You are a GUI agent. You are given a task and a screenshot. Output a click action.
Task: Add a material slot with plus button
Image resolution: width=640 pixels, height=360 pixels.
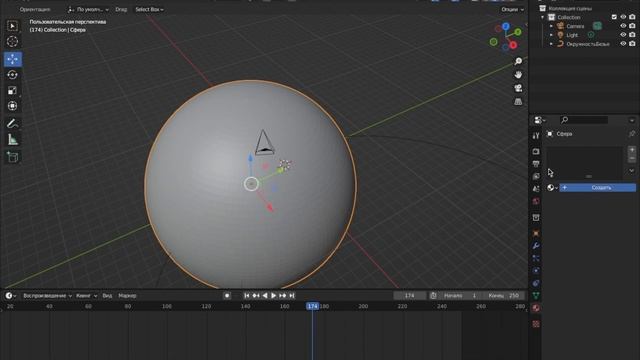(x=631, y=150)
